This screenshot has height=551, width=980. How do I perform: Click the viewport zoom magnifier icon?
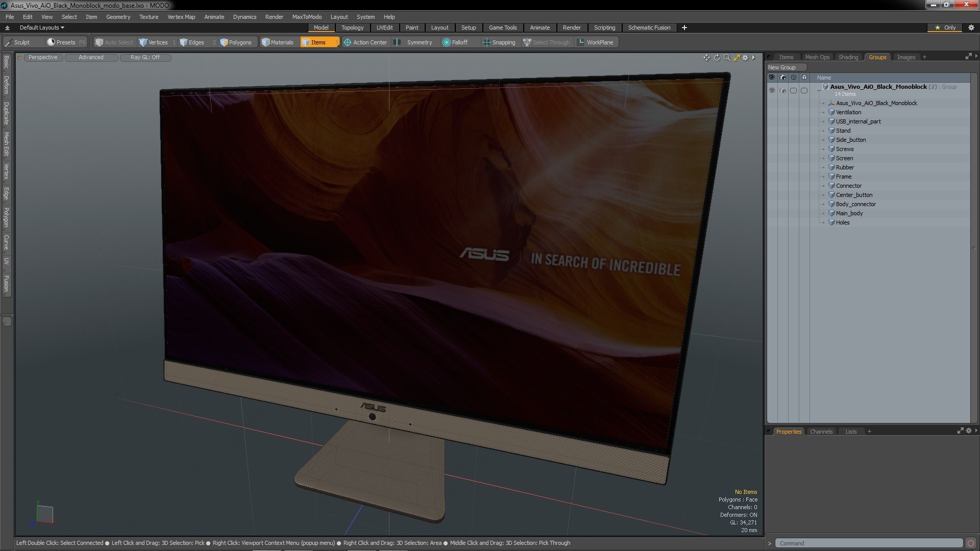point(727,58)
